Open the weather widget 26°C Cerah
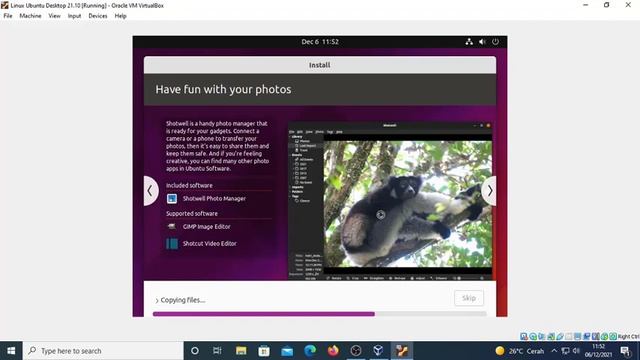Screen dimensions: 640x360 pyautogui.click(x=519, y=351)
